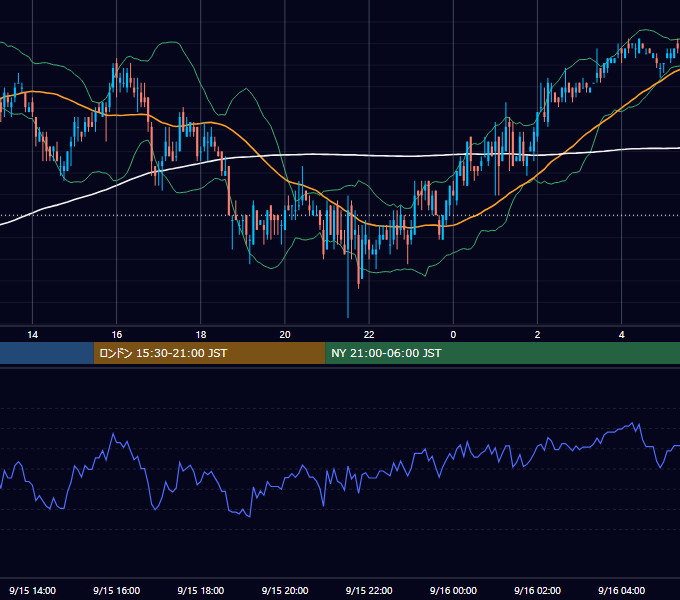Click the 9/15 22:00 date label
The height and width of the screenshot is (600, 680).
(x=369, y=590)
